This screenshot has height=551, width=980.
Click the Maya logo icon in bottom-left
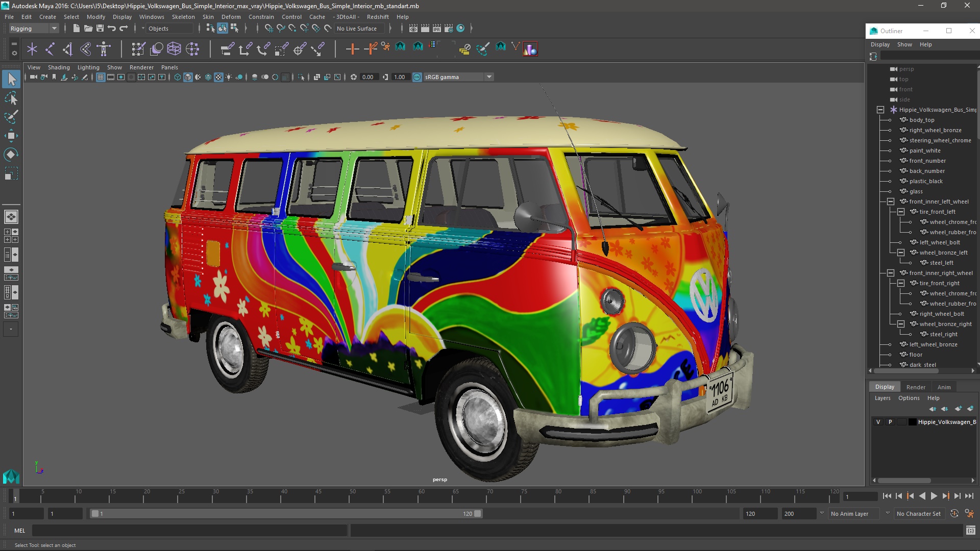tap(11, 477)
